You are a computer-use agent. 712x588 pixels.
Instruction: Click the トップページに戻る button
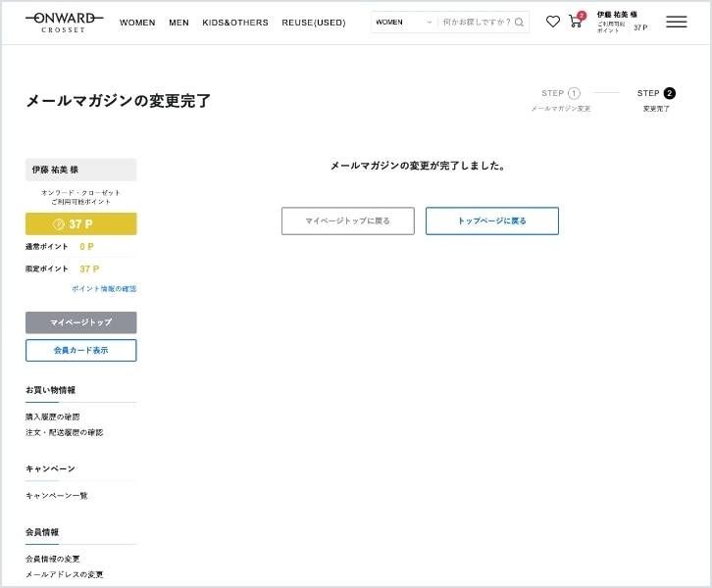tap(492, 221)
